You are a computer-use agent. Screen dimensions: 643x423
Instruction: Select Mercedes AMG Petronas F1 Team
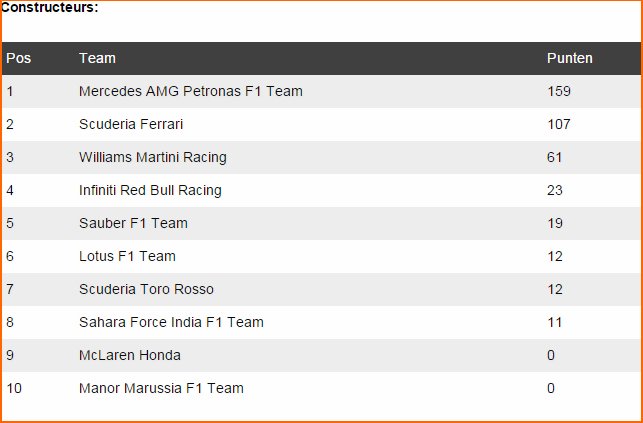[191, 91]
